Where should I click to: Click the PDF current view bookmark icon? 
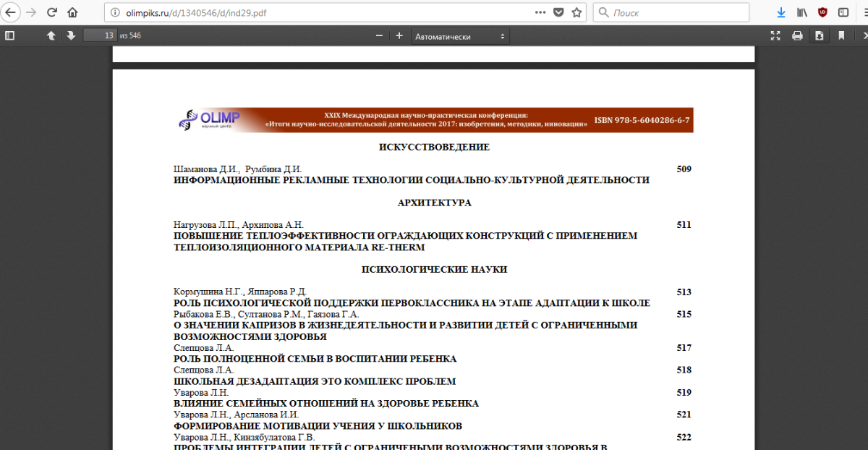[841, 35]
